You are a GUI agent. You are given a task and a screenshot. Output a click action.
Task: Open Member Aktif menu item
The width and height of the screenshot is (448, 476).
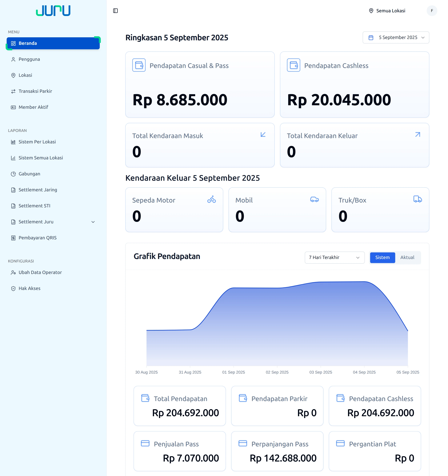point(53,107)
